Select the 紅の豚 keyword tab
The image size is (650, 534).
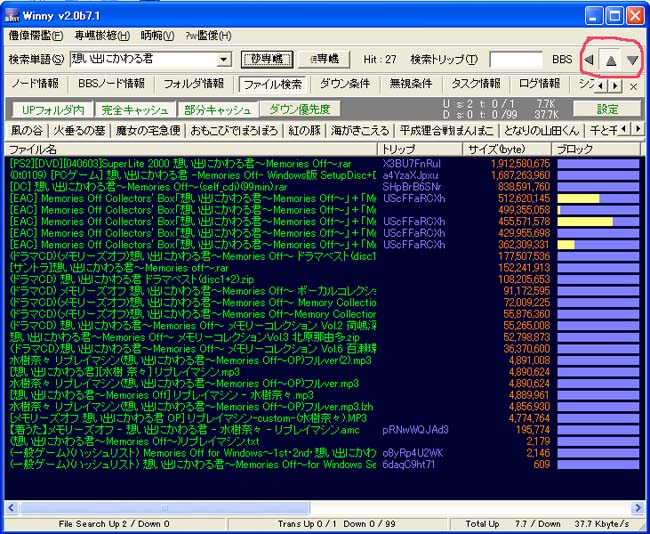[305, 131]
